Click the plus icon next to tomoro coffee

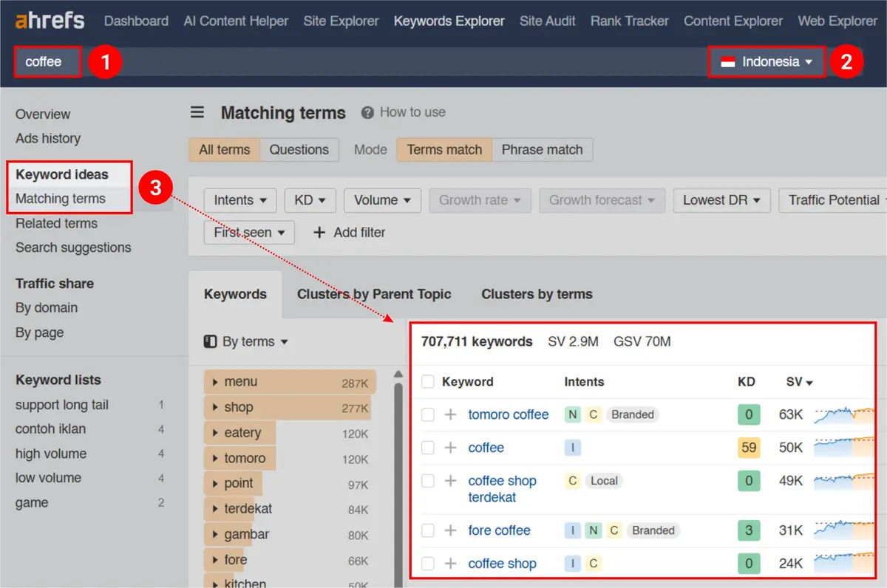(x=450, y=415)
